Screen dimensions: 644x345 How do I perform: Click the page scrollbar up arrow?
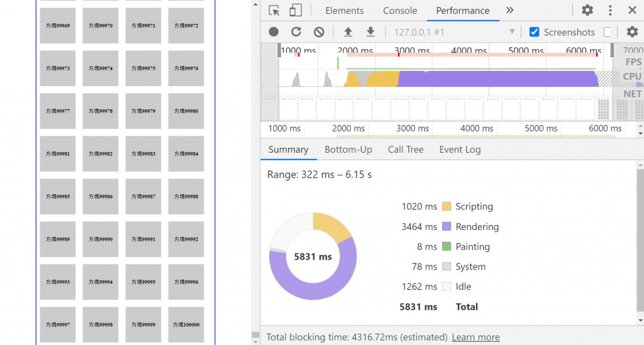255,5
